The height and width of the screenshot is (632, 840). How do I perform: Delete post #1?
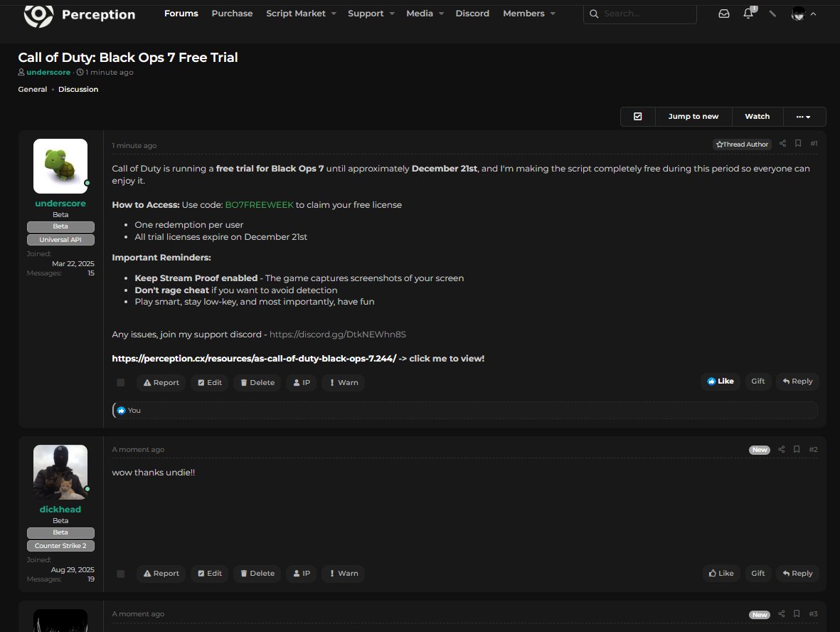tap(257, 382)
